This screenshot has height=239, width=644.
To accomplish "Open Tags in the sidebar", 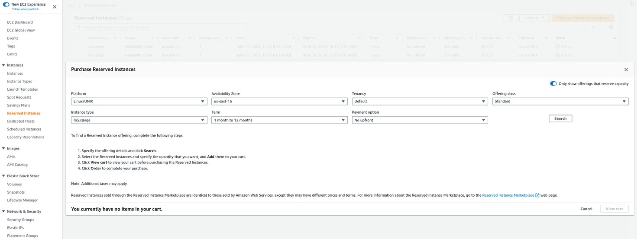I will (11, 46).
